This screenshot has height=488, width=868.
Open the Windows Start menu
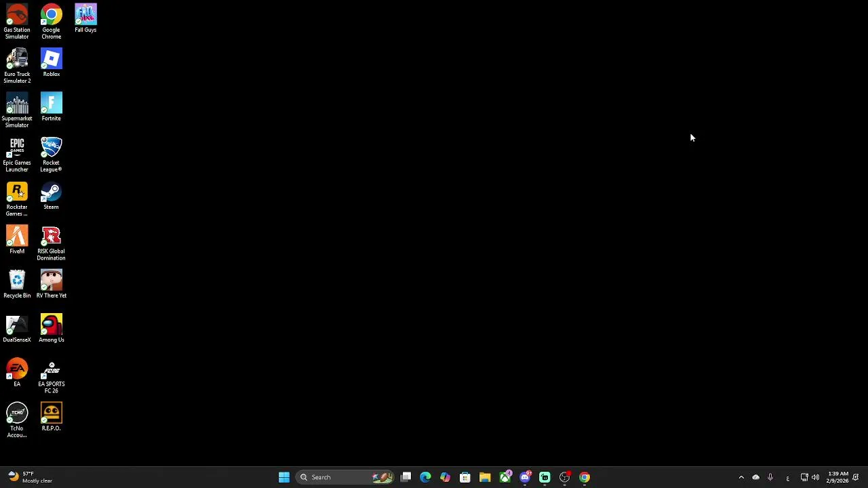click(284, 477)
